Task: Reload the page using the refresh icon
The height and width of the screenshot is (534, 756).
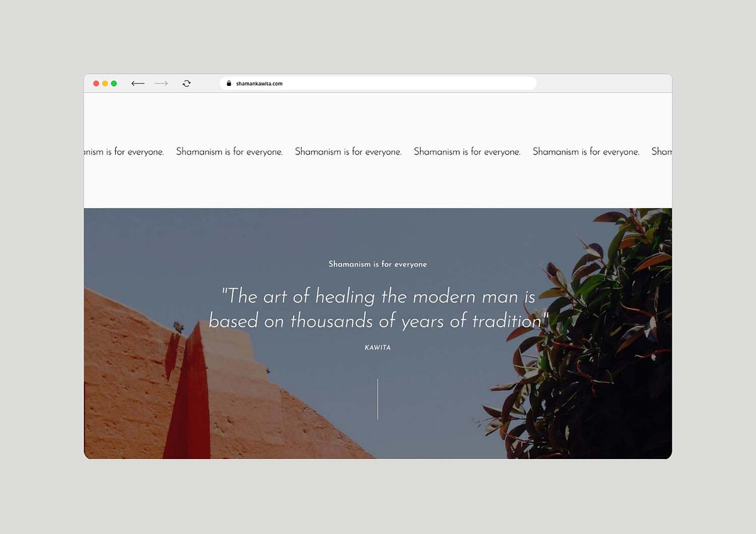Action: tap(186, 83)
